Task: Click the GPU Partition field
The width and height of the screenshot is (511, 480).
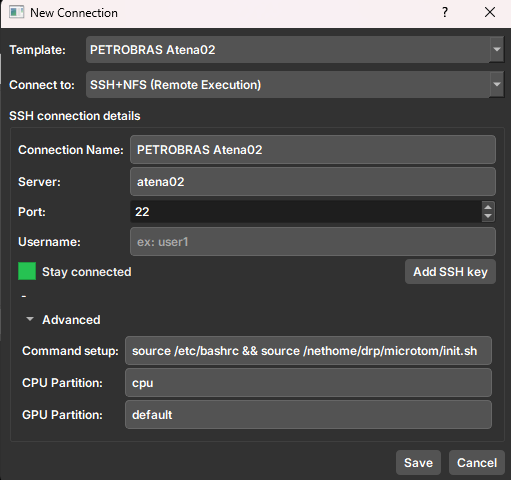Action: [x=308, y=415]
